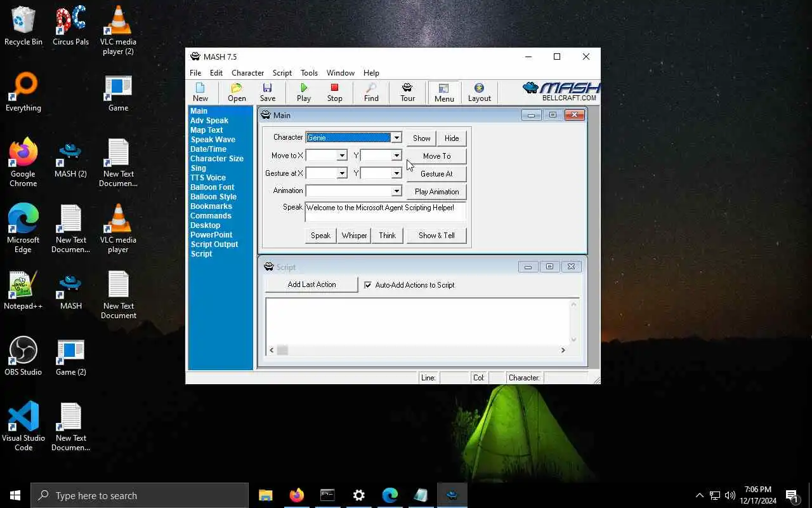
Task: Open Settings gear in taskbar
Action: pos(358,495)
